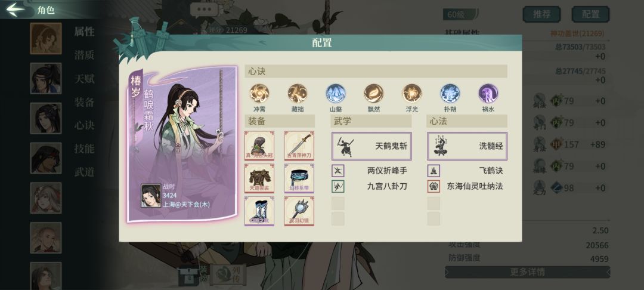The image size is (644, 290).
Task: Select the 山壑 heart-art icon
Action: click(x=336, y=93)
